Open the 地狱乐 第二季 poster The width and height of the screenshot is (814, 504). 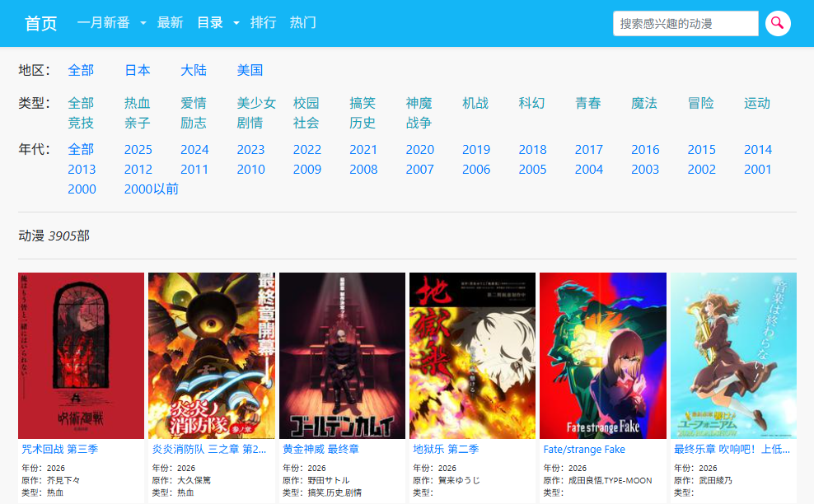tap(472, 355)
